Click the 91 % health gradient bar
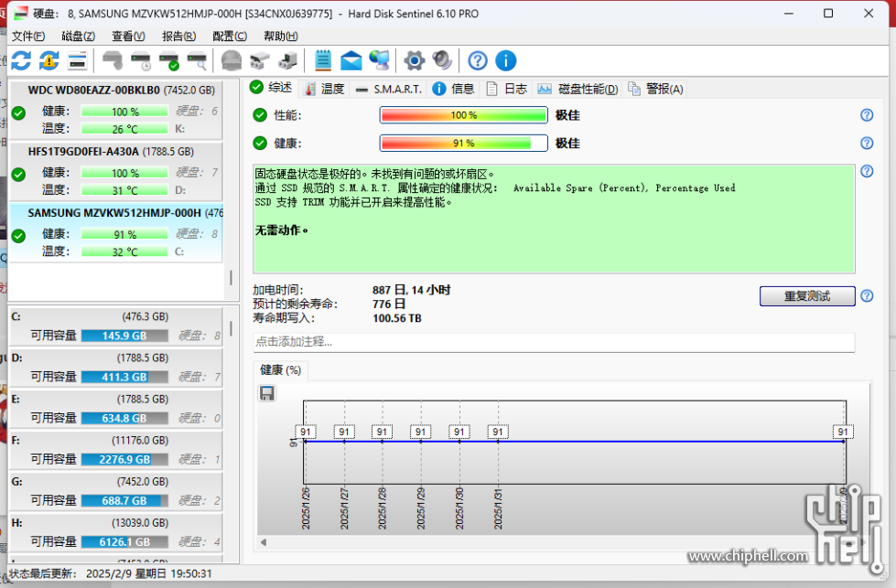Screen dimensions: 896x588 (463, 143)
